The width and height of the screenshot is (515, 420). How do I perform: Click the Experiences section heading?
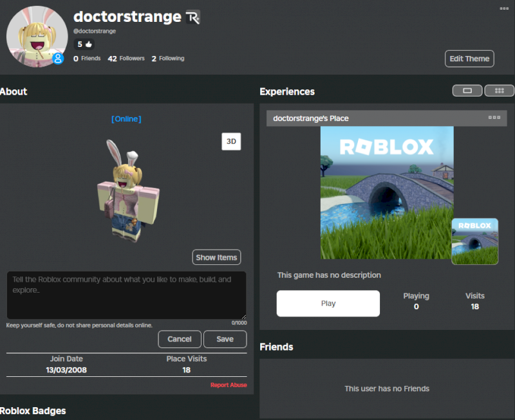287,91
